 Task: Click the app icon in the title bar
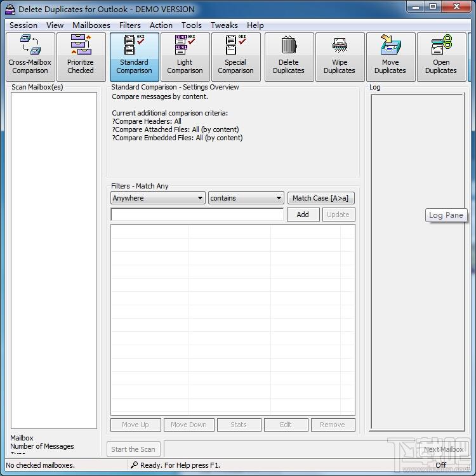tap(10, 9)
